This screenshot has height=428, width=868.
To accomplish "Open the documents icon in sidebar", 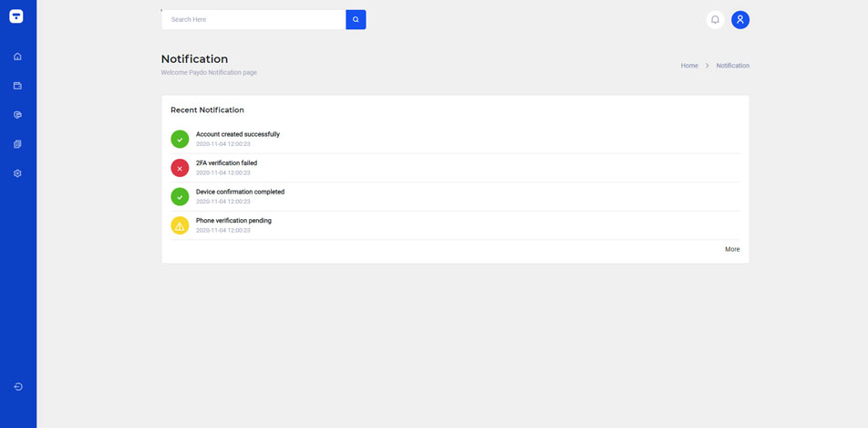I will coord(17,144).
